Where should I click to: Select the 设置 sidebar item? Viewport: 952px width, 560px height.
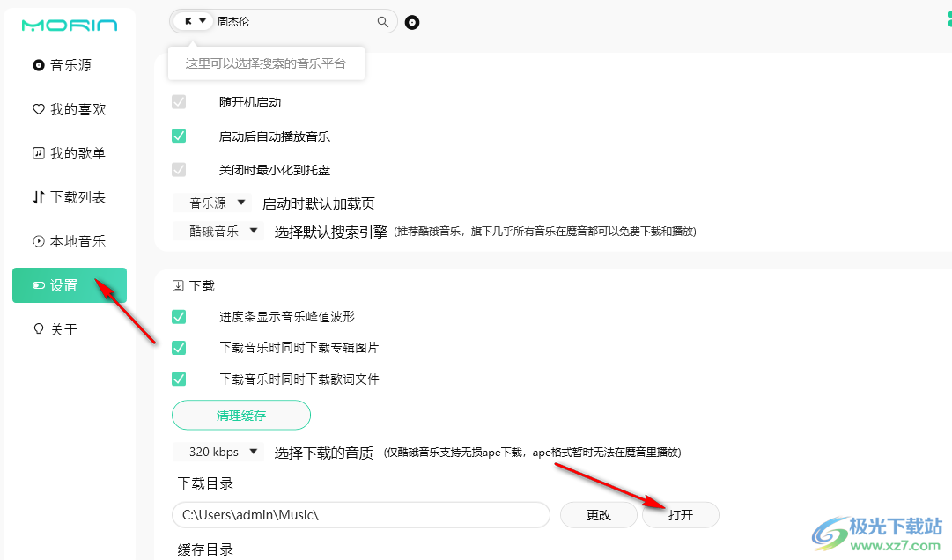point(70,285)
